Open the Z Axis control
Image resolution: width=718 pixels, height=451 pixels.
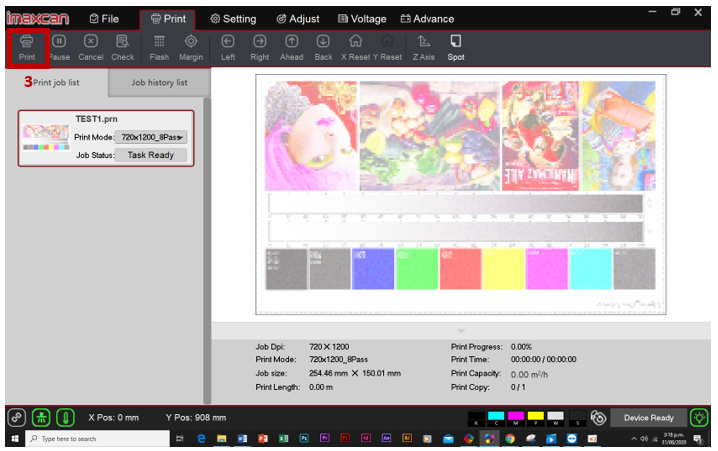coord(424,48)
